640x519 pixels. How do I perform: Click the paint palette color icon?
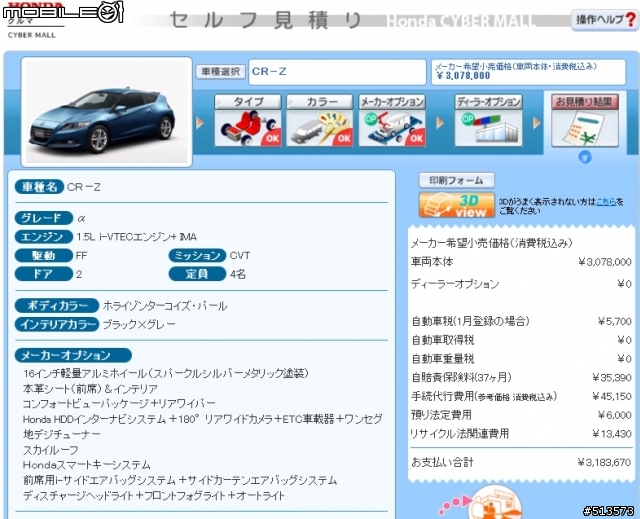tap(320, 128)
